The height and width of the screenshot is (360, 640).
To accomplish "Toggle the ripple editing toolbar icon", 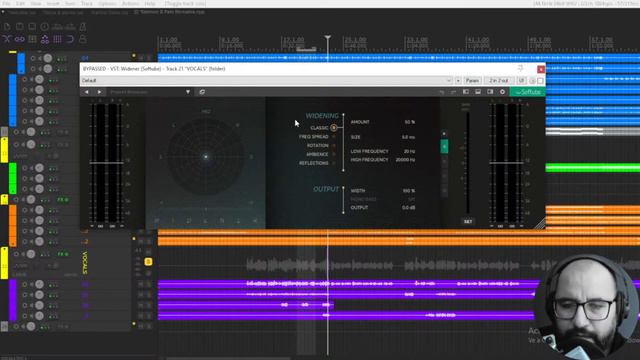I will point(32,39).
